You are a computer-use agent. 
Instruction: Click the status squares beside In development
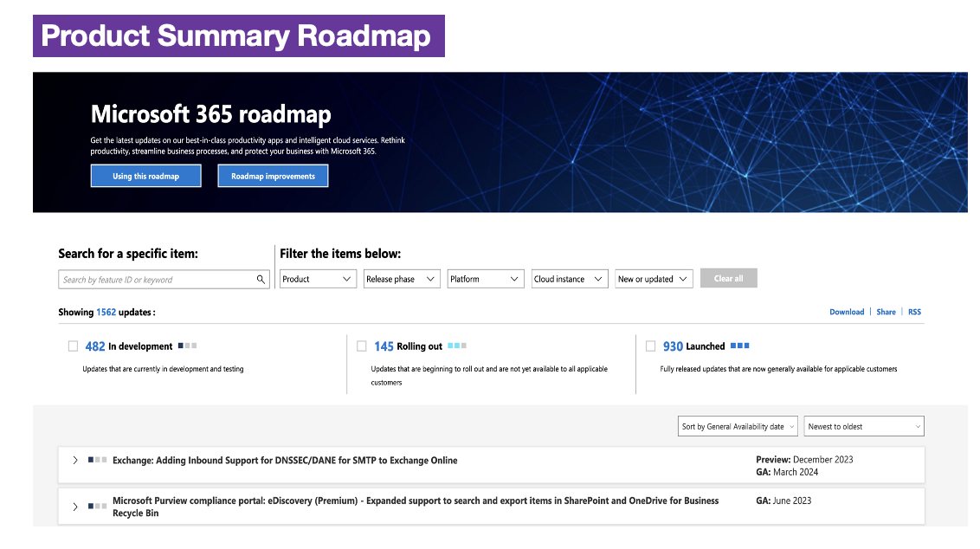coord(185,346)
